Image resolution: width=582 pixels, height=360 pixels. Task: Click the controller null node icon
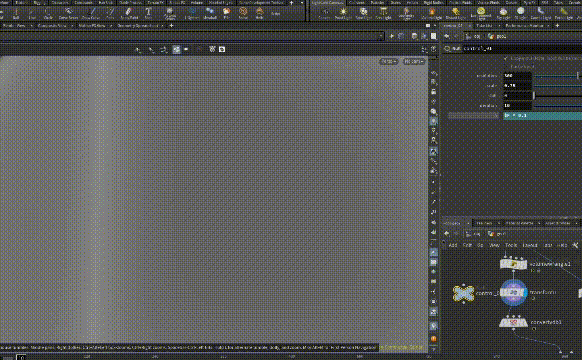(x=463, y=293)
